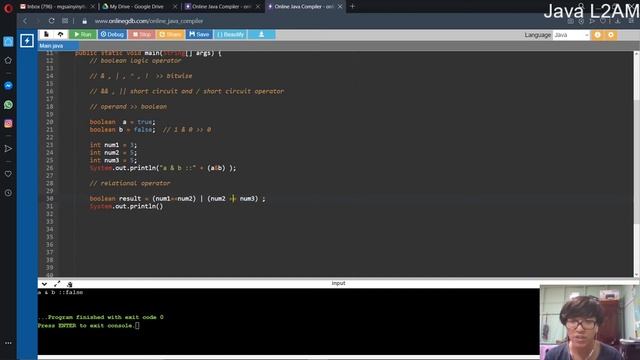This screenshot has width=640, height=360.
Task: Click code line 'int num1 = 3;'
Action: 113,145
